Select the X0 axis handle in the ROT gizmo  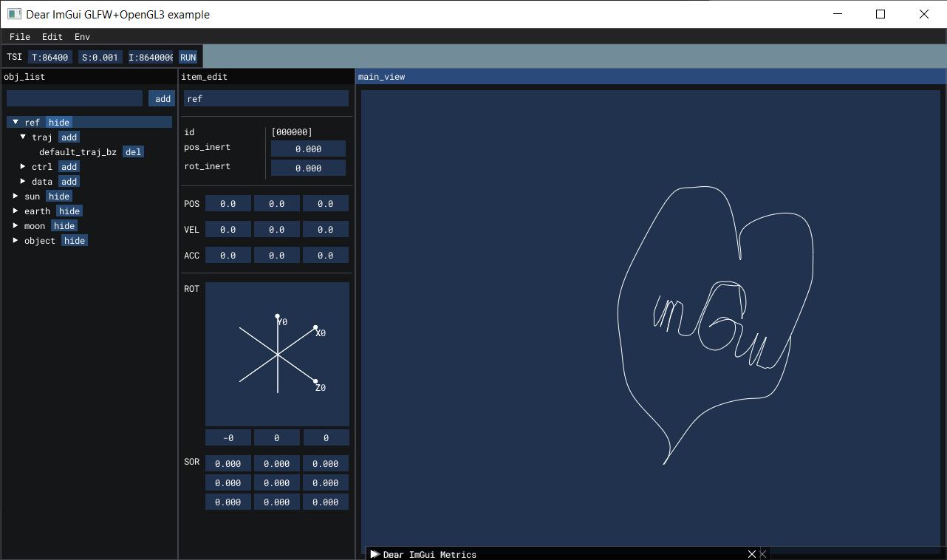(315, 327)
